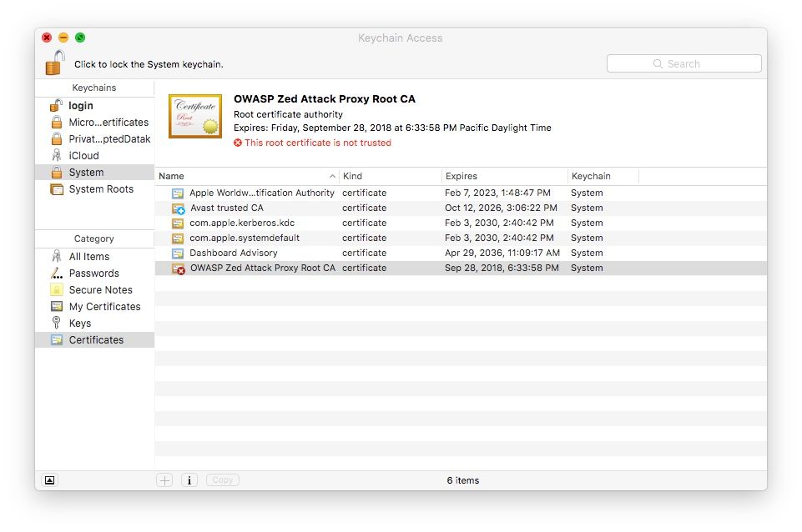Click the Avast trusted CA certificate icon
This screenshot has width=802, height=532.
click(178, 208)
